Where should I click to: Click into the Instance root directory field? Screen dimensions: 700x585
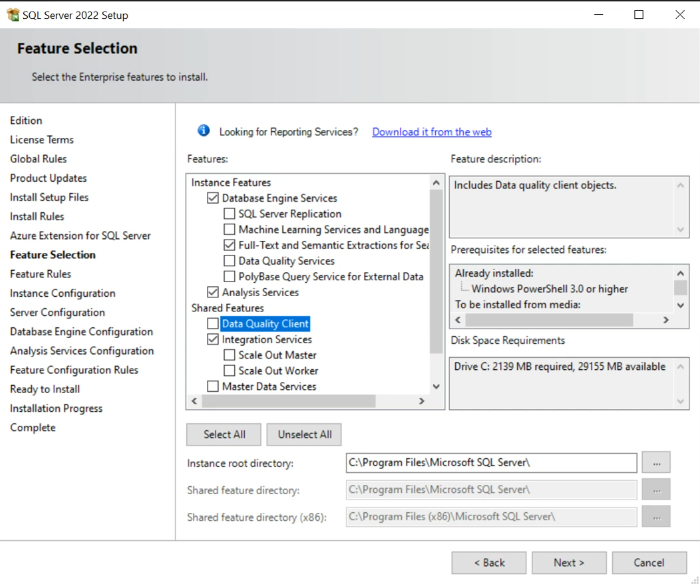(x=491, y=463)
